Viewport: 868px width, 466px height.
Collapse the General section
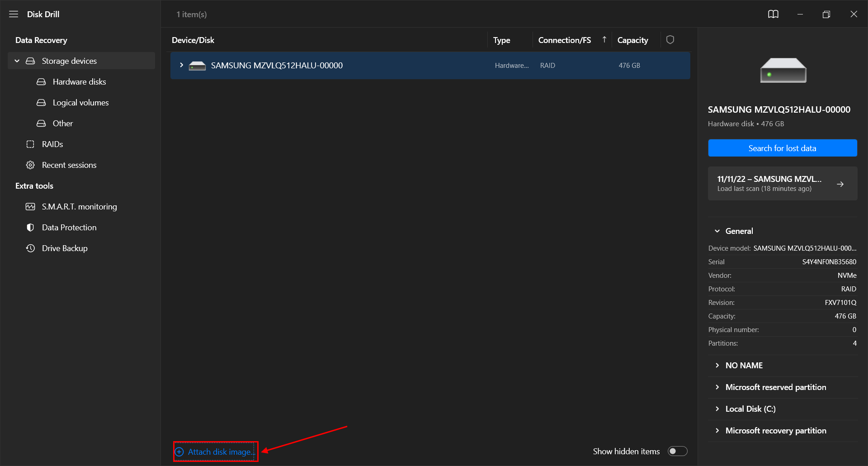(x=717, y=231)
